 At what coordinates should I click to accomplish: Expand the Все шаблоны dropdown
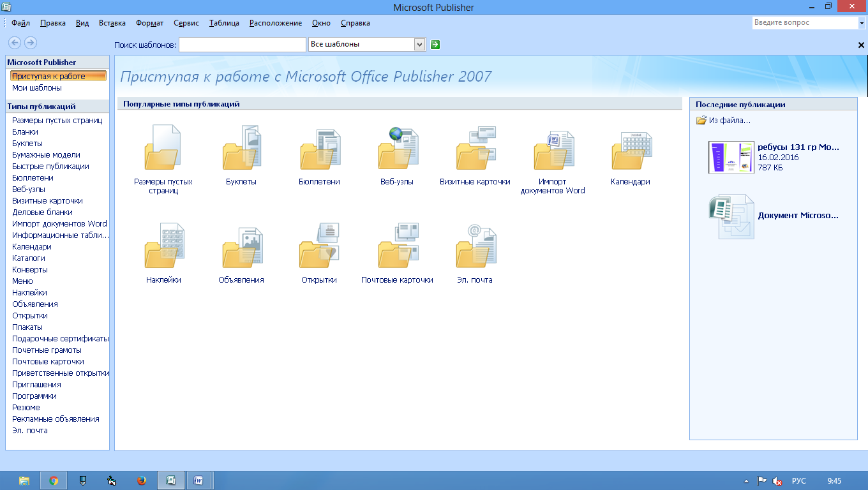419,44
